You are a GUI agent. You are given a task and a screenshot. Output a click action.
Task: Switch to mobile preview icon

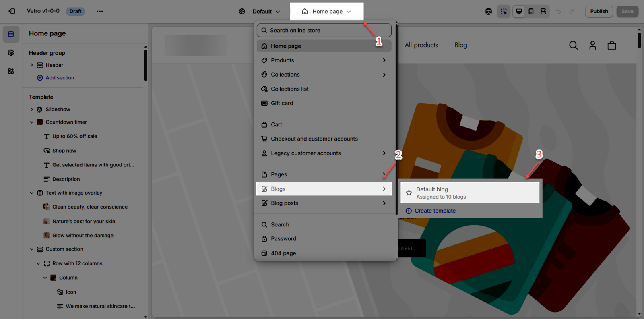pyautogui.click(x=531, y=12)
